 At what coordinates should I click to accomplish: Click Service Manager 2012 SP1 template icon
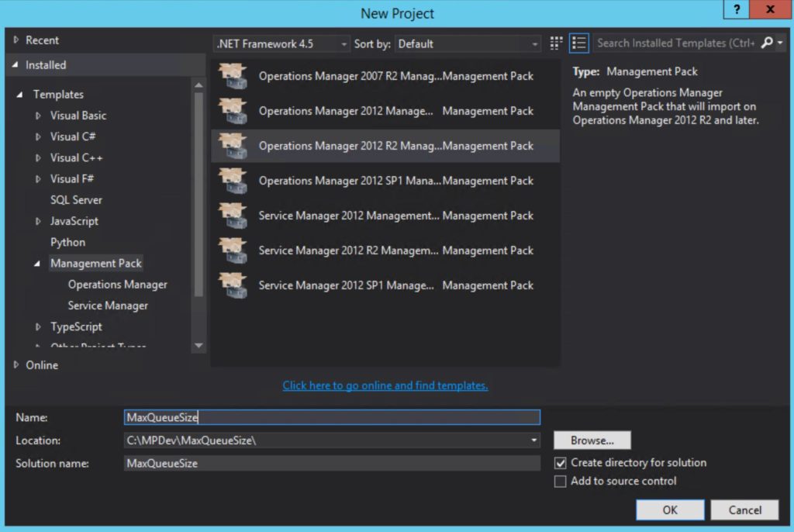coord(233,285)
